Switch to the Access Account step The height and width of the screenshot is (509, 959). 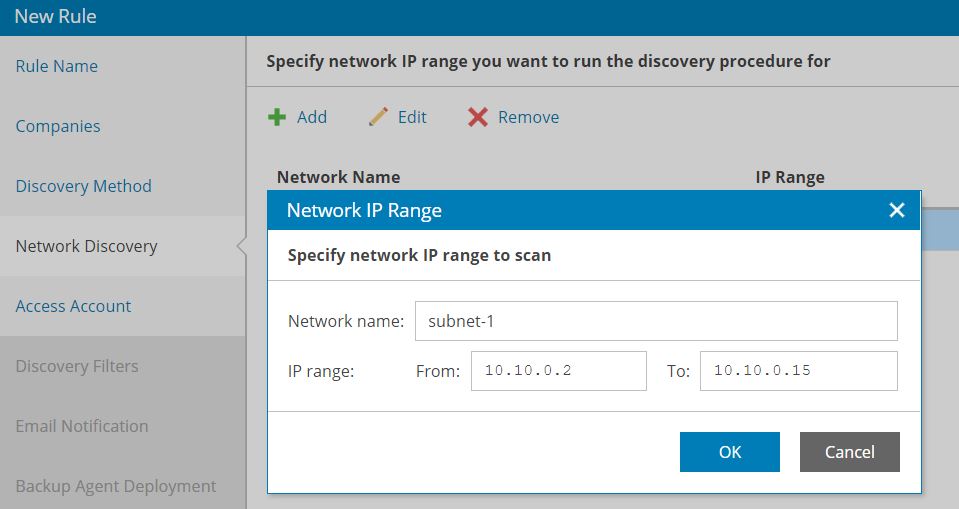[x=73, y=306]
